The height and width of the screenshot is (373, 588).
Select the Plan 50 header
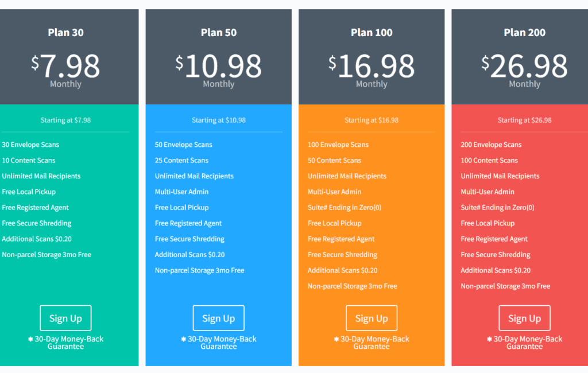(219, 33)
